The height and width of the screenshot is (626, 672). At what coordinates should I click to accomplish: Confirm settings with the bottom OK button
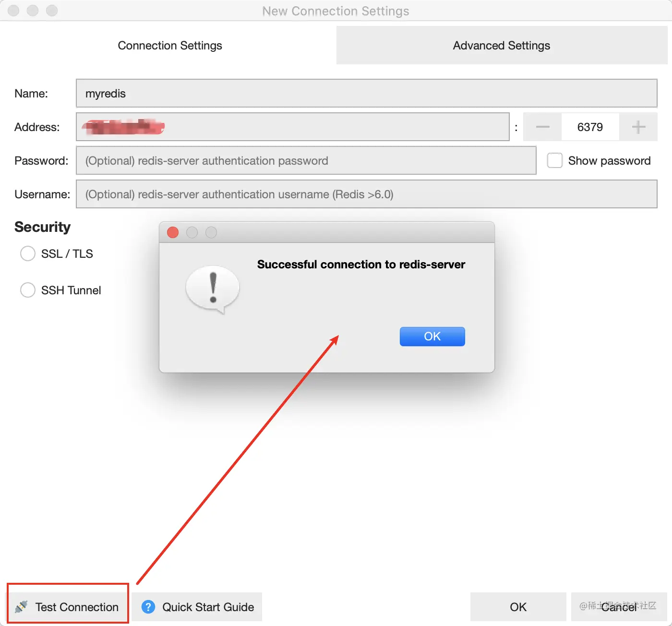tap(518, 607)
